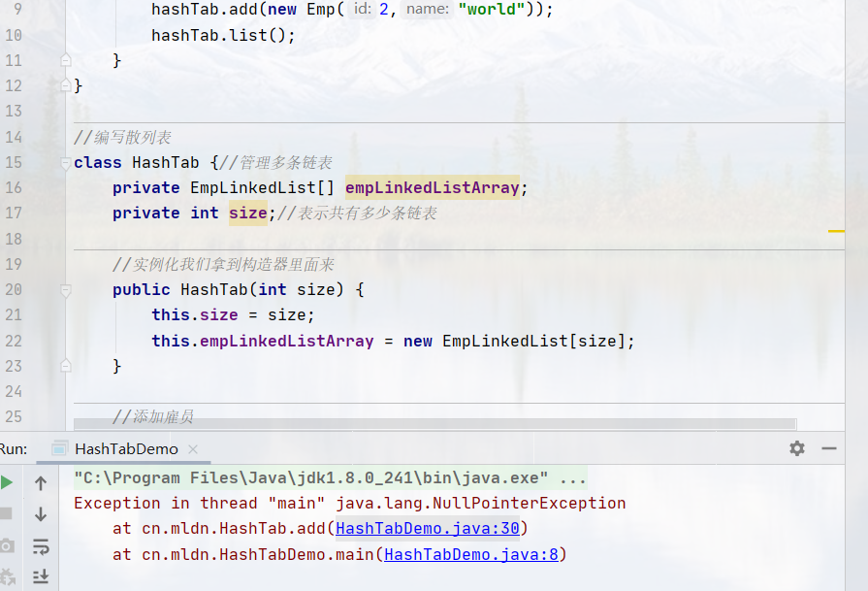Hide the Run panel with minus icon

pyautogui.click(x=828, y=448)
